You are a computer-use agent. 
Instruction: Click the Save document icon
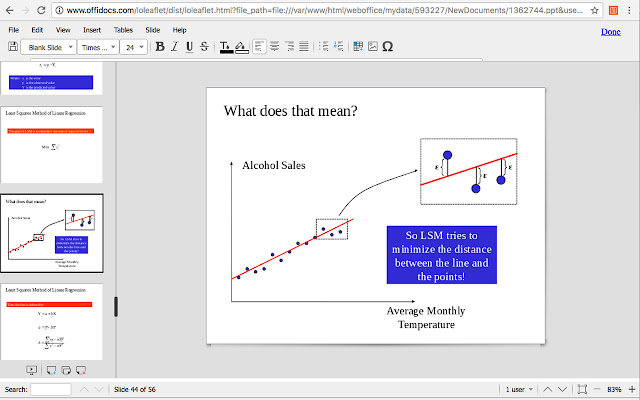(x=14, y=47)
